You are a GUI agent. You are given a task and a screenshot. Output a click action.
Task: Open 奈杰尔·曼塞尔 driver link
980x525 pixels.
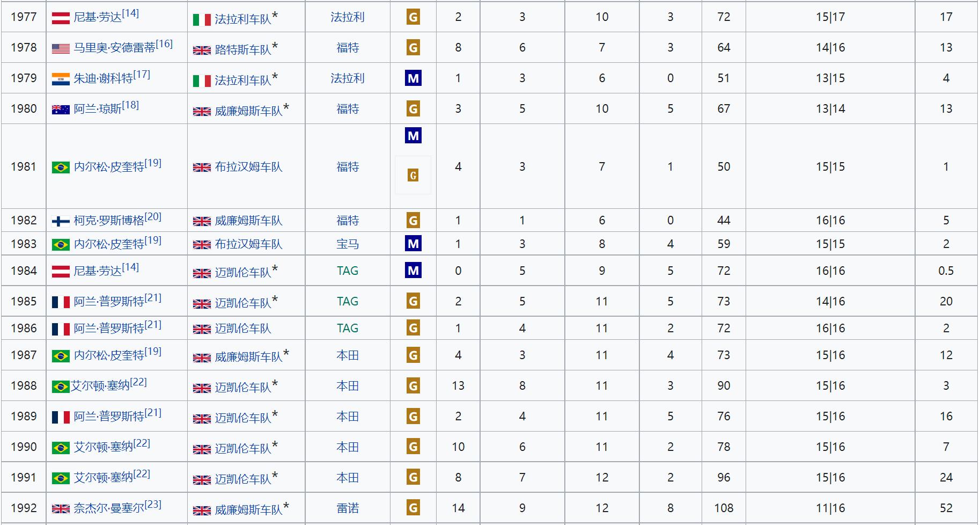pyautogui.click(x=109, y=508)
